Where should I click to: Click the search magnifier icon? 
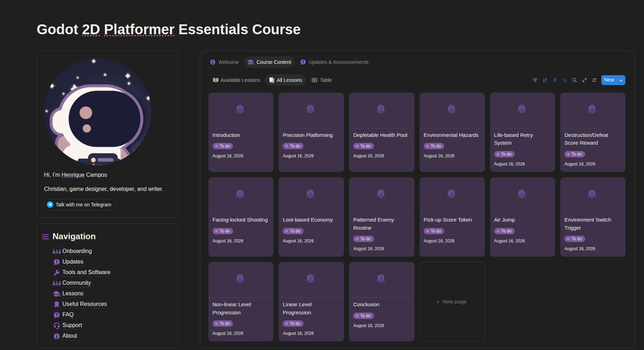[x=575, y=80]
